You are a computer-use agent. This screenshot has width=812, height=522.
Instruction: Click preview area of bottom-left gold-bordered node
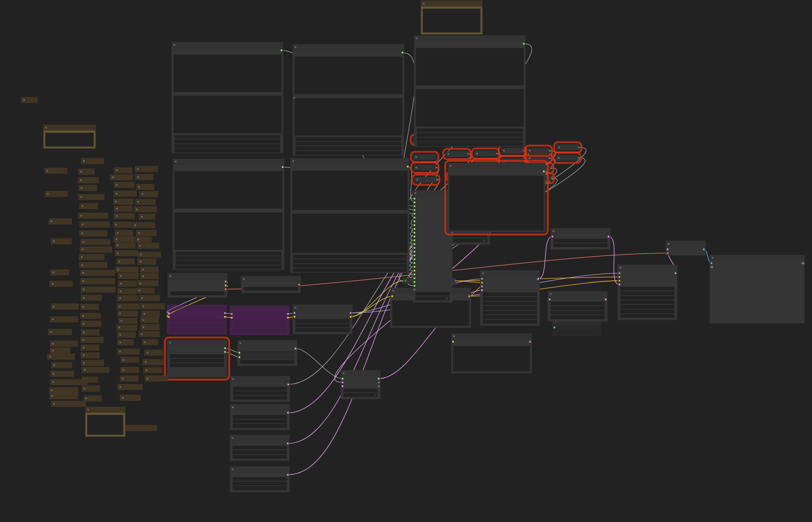click(105, 424)
